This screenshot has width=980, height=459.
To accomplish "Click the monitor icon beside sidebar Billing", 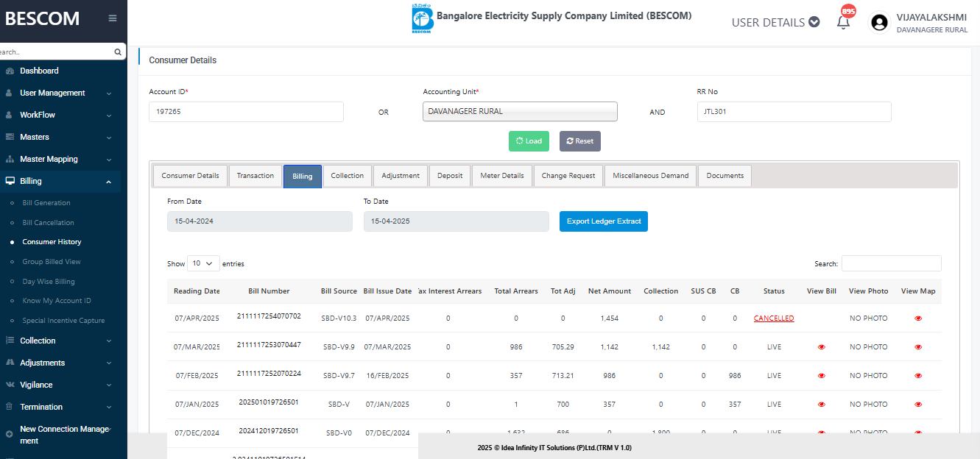I will point(10,181).
